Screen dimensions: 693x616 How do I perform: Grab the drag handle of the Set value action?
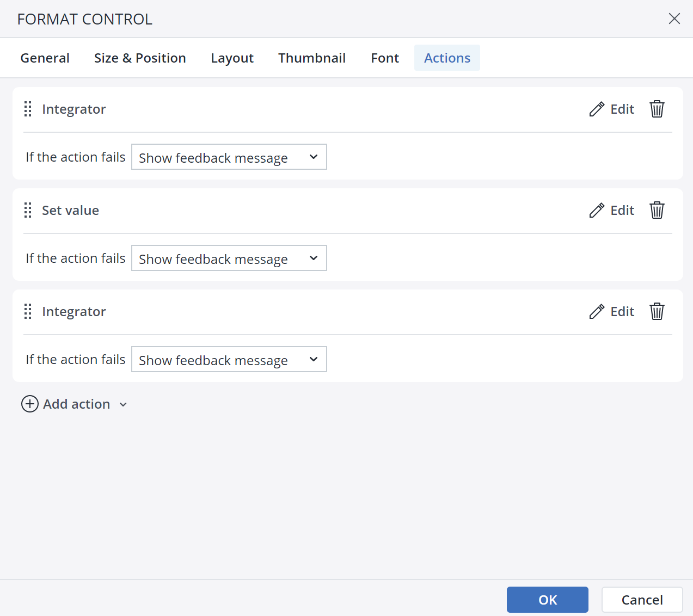pyautogui.click(x=28, y=210)
